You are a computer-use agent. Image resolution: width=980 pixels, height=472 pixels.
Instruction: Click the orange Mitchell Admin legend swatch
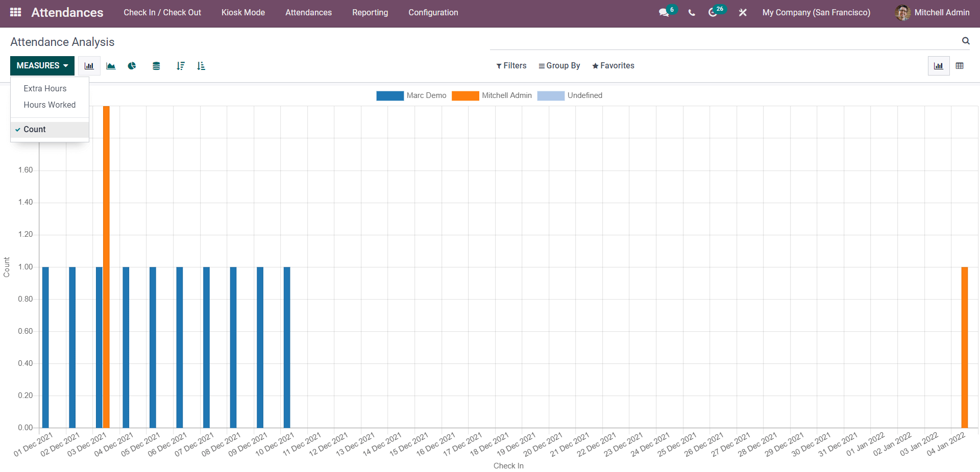[x=465, y=95]
